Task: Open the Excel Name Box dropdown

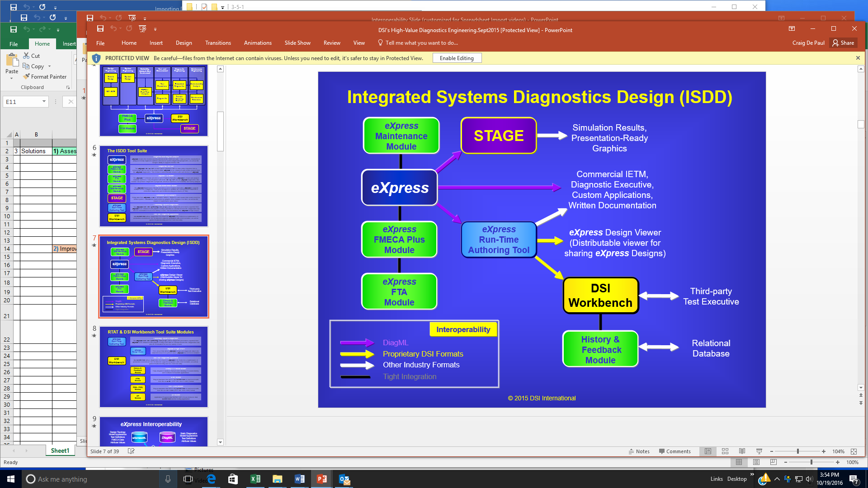Action: pyautogui.click(x=44, y=102)
